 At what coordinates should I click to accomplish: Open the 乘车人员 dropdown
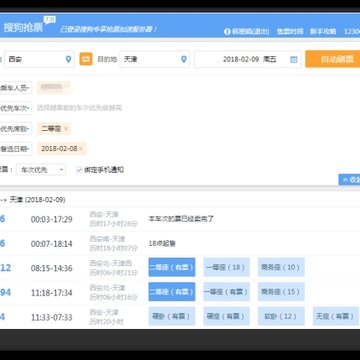(x=16, y=88)
